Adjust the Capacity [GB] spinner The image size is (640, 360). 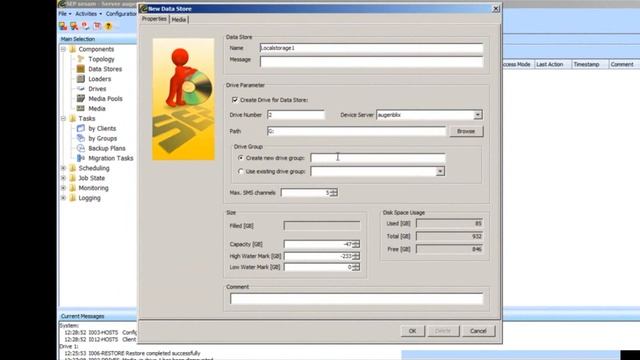pyautogui.click(x=356, y=244)
